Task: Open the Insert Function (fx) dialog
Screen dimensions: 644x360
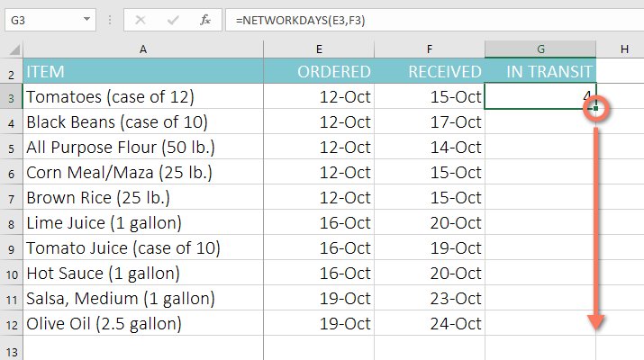Action: [205, 19]
